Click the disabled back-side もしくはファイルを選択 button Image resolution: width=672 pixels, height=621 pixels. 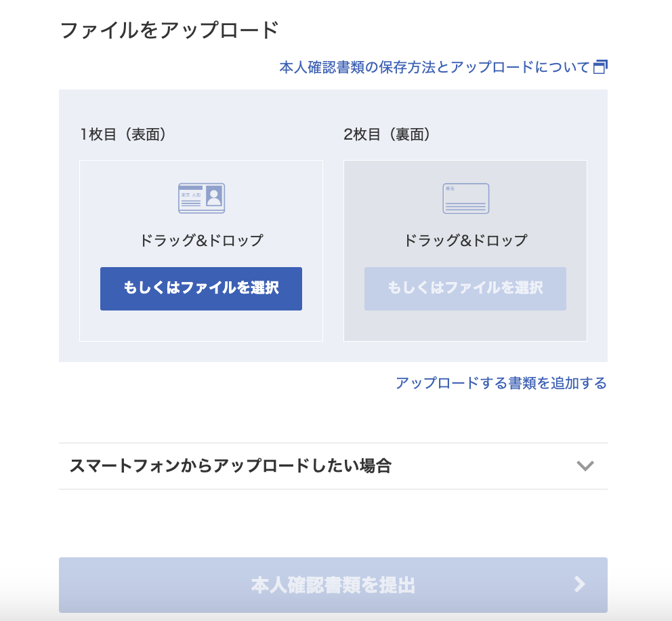465,289
